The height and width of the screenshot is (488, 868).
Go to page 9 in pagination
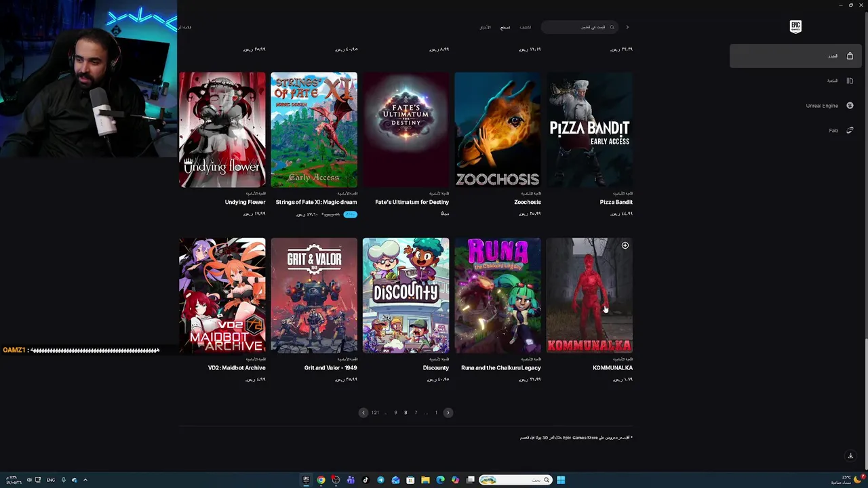(395, 413)
